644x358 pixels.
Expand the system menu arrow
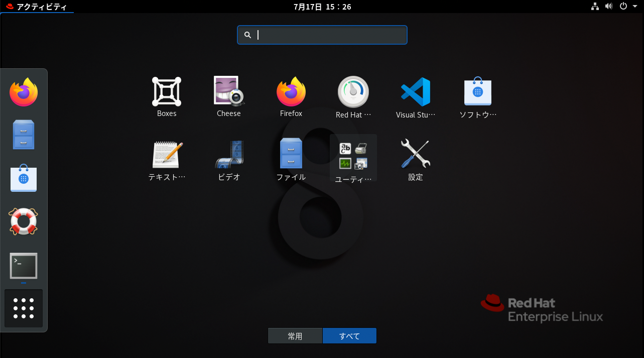tap(634, 7)
